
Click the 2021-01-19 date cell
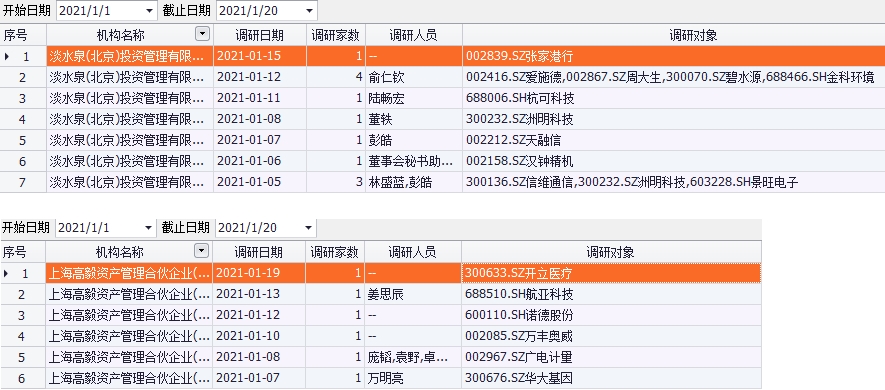[x=259, y=273]
